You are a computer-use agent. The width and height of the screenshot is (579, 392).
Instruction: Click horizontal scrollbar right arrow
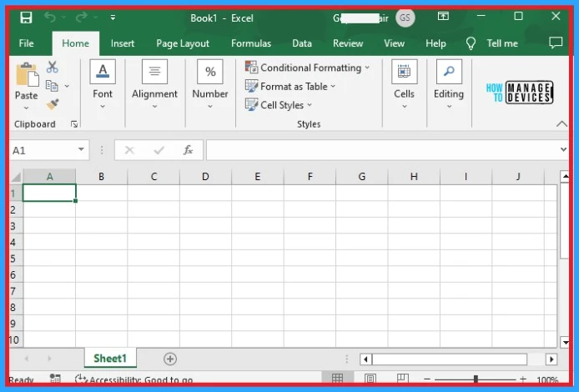[x=551, y=359]
